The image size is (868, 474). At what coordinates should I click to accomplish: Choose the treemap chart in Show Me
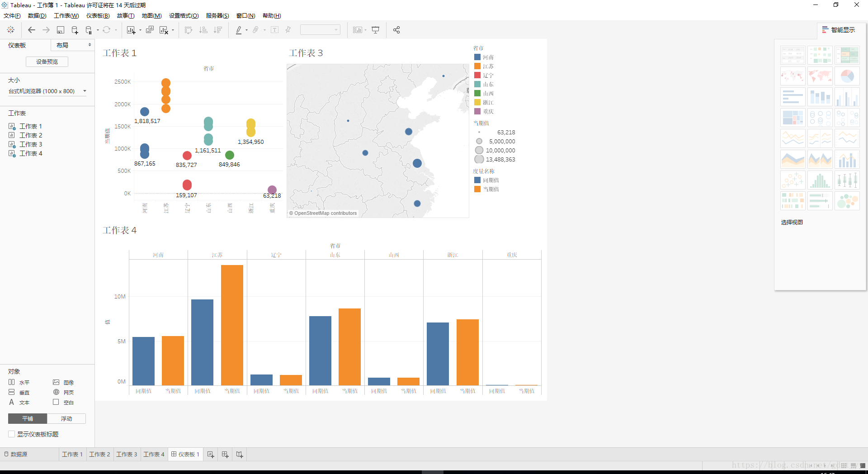tap(793, 118)
